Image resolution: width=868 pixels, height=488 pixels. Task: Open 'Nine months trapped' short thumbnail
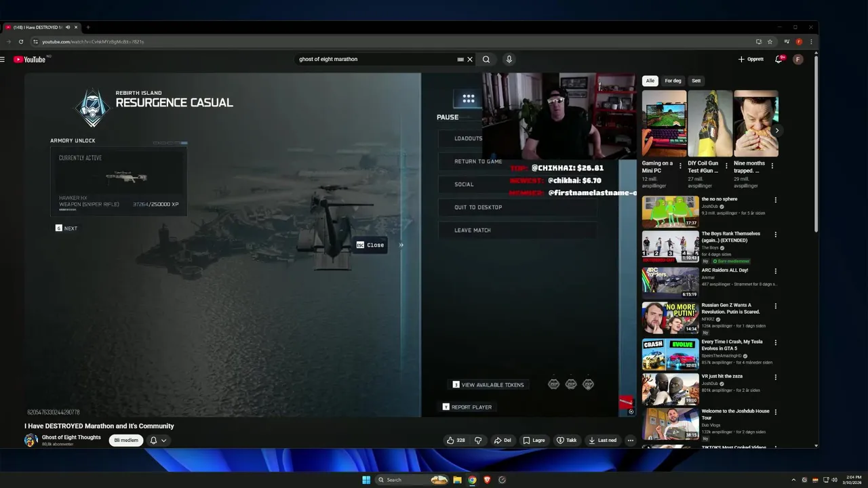point(755,123)
